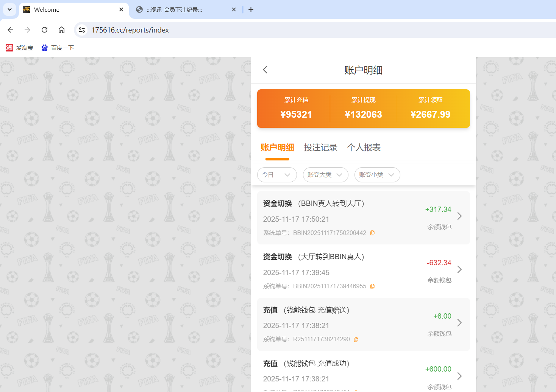Switch to the 个人报表 tab
Screen dimensions: 556x392
coord(363,148)
